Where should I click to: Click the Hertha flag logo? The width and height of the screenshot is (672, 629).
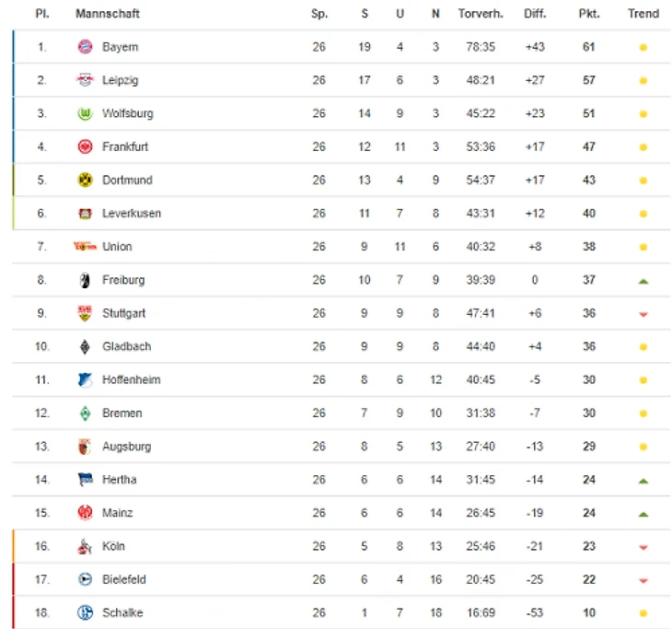tap(86, 480)
